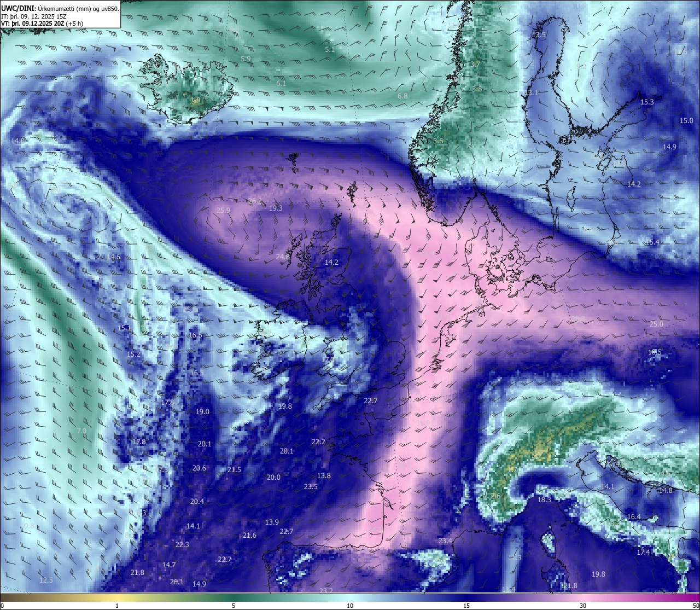Click the 5.9 value north of Iceland
Viewport: 700px width, 610px height.
[246, 58]
